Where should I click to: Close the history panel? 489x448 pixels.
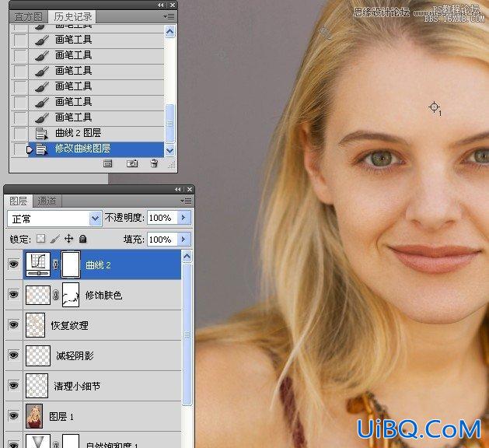coord(173,5)
